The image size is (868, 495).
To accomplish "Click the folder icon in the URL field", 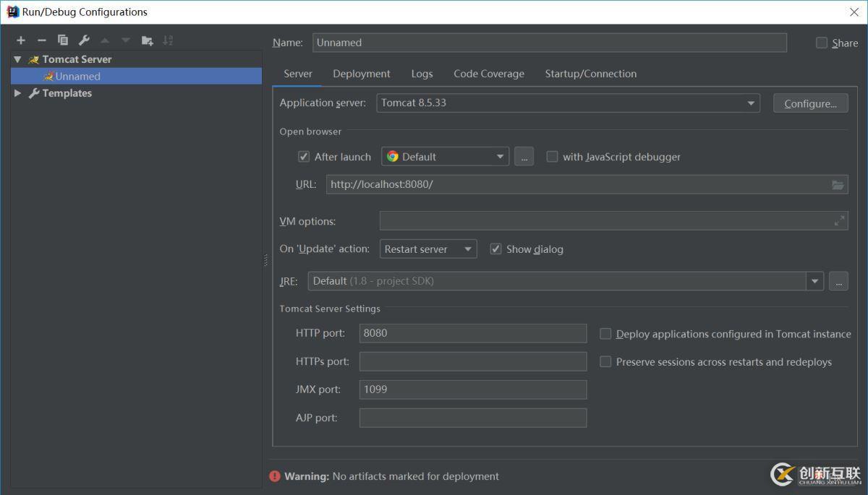I will [838, 185].
